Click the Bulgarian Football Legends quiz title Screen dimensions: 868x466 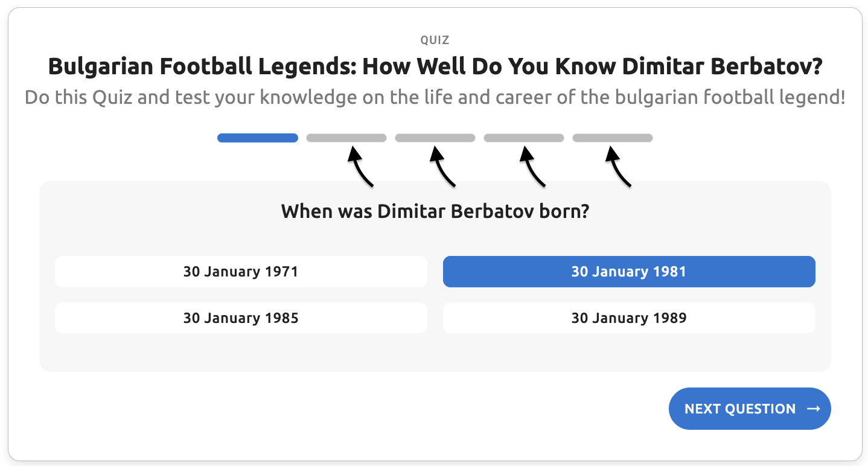[x=435, y=66]
